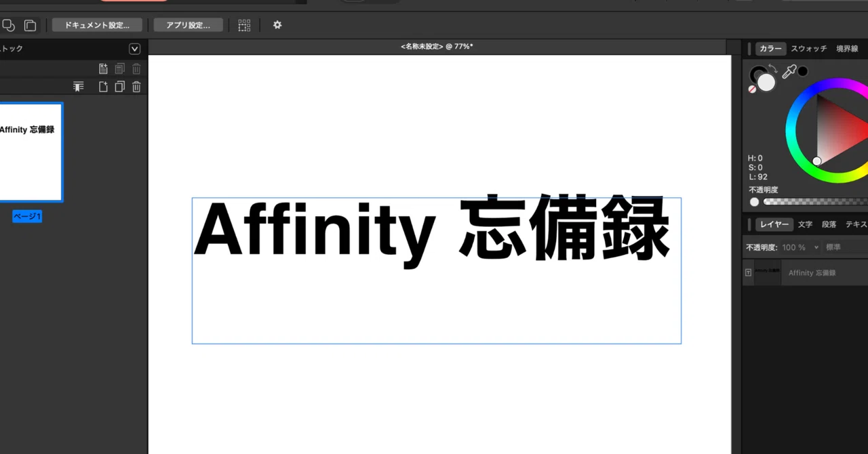The image size is (868, 454).
Task: Click the document title tab 名称未設定
Action: (x=437, y=47)
